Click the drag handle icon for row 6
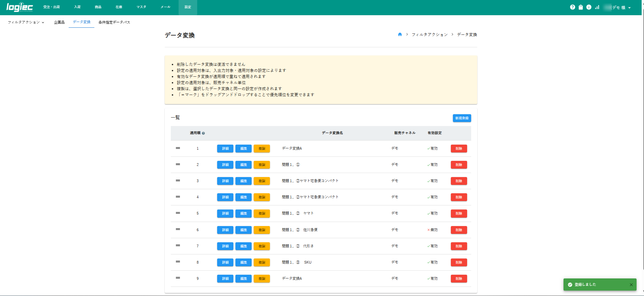 [x=178, y=229]
